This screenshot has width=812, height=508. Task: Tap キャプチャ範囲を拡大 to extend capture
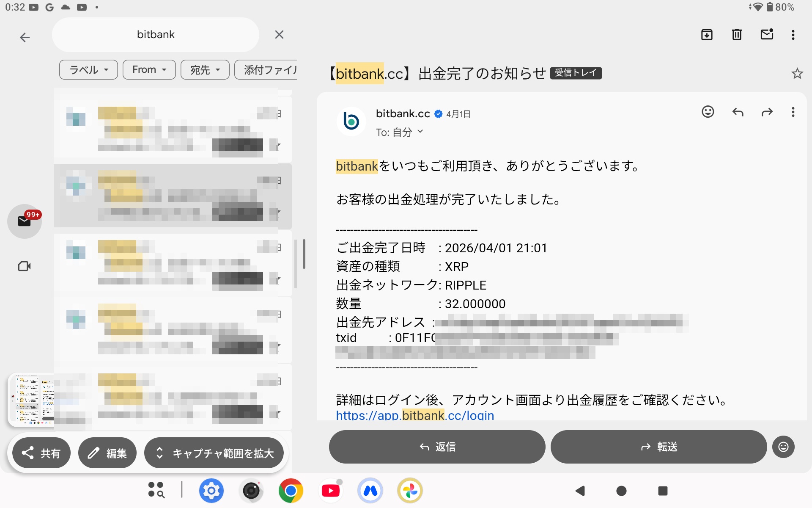click(214, 453)
